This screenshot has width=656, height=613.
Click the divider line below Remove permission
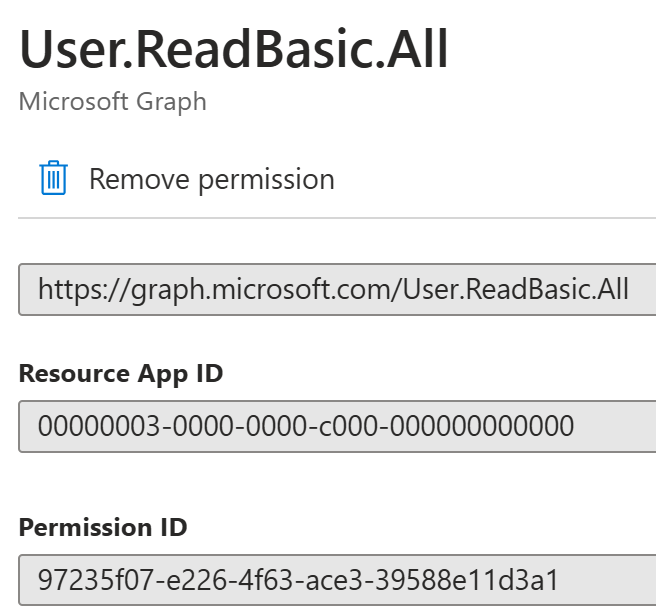point(337,218)
